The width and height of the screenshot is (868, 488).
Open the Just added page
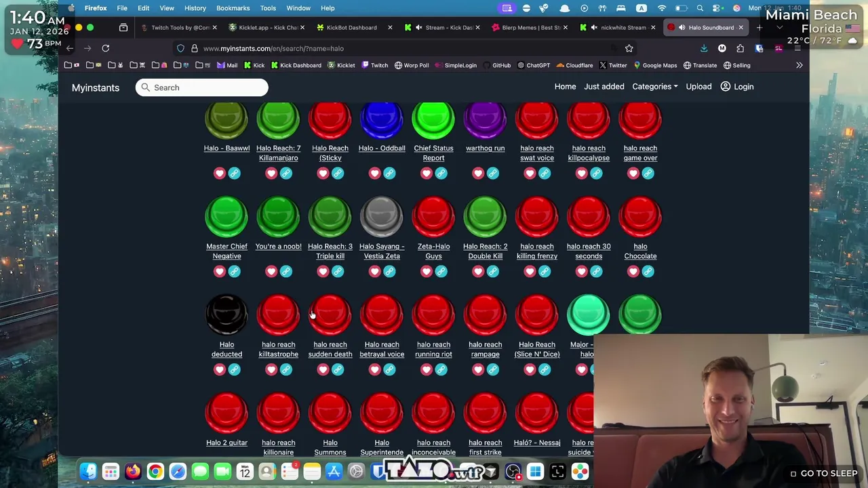tap(604, 87)
